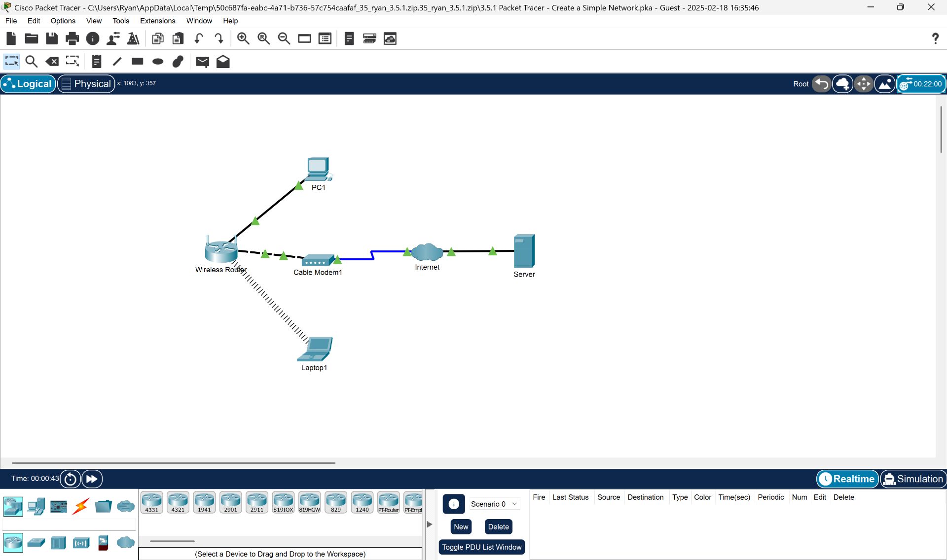The width and height of the screenshot is (947, 560).
Task: Click the scenario info button
Action: coord(454,504)
